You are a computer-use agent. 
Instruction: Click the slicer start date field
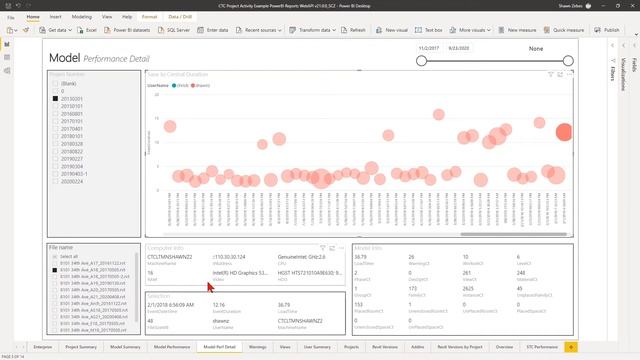tap(429, 48)
